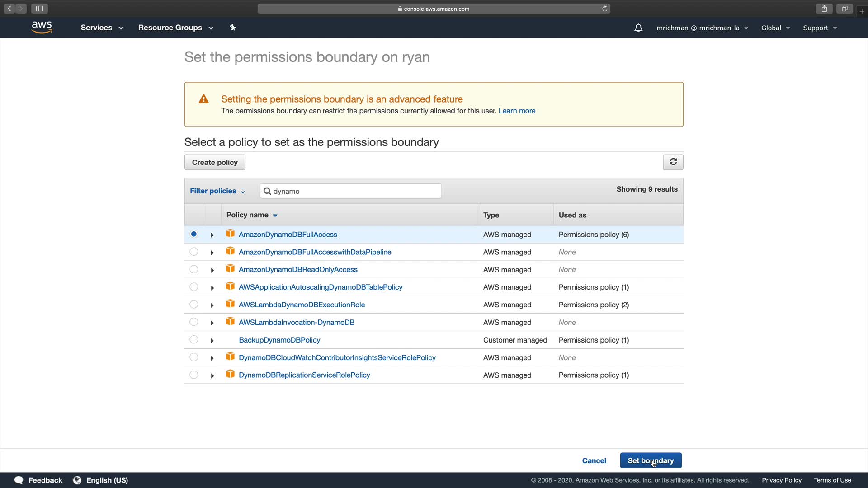The image size is (868, 488).
Task: Expand AmazonDynamoDBFullAccess policy details
Action: coord(212,235)
